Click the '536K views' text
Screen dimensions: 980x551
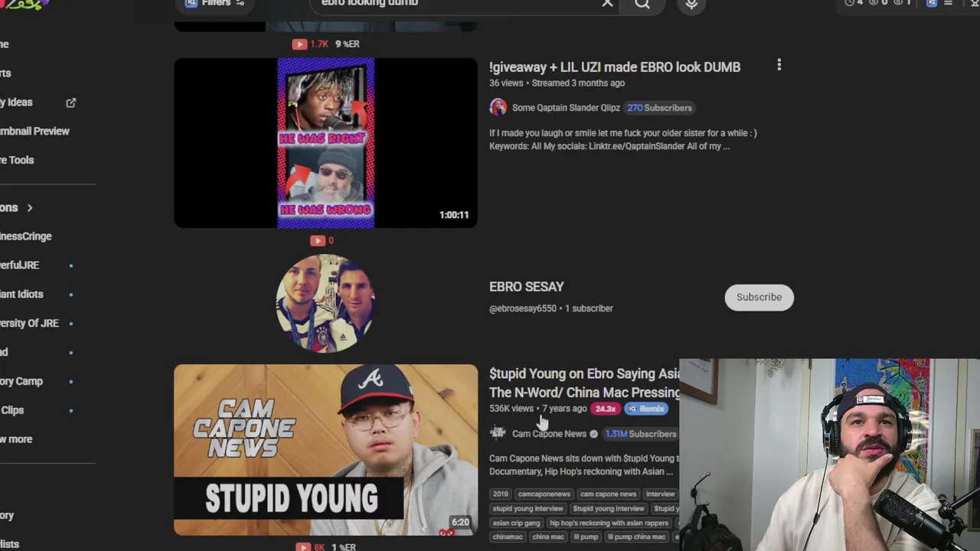[x=511, y=409]
